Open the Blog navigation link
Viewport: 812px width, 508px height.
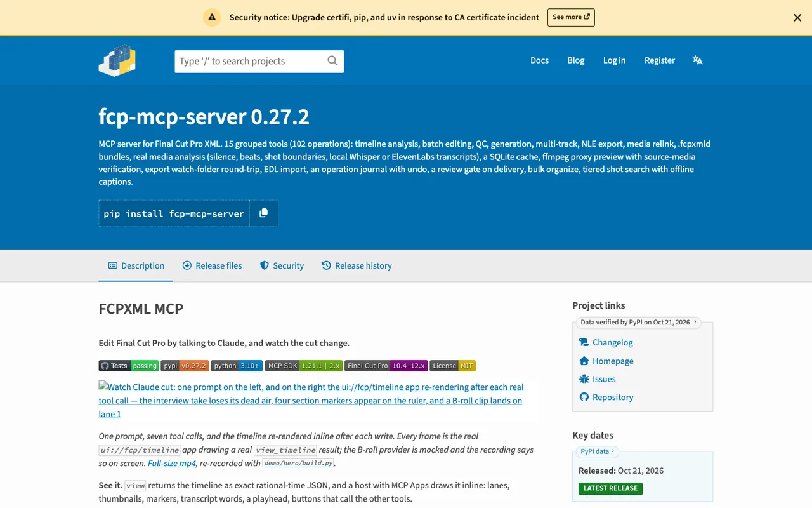(576, 60)
